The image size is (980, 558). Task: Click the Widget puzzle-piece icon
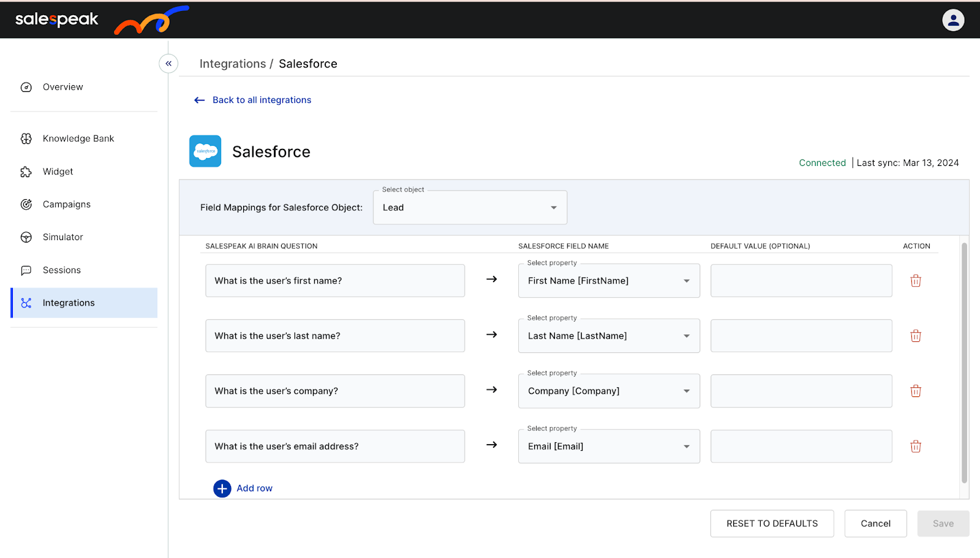[26, 172]
